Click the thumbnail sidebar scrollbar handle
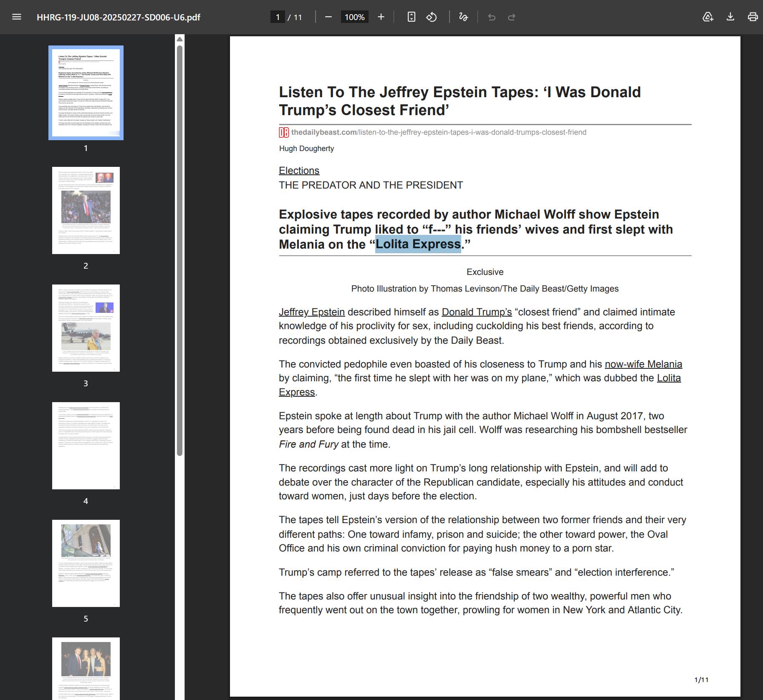 (180, 250)
